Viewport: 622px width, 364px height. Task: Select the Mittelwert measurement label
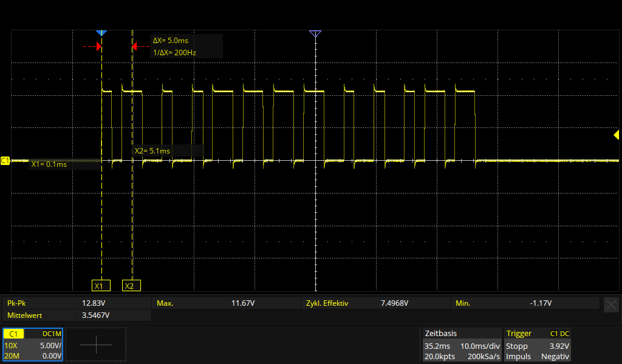coord(24,315)
